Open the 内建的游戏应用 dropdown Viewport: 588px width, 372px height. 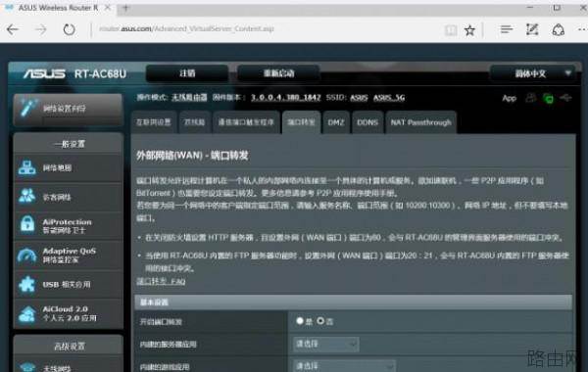tap(344, 365)
